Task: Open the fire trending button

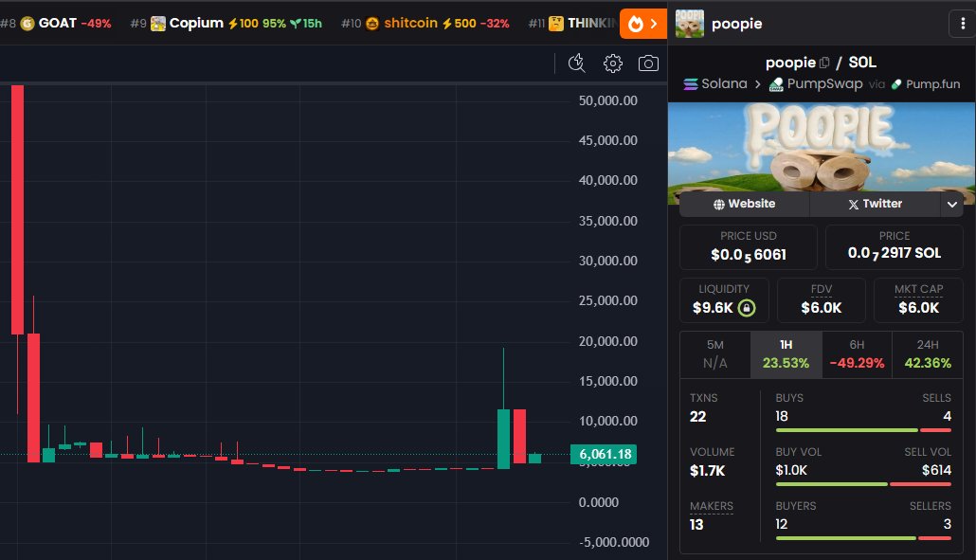Action: [643, 24]
